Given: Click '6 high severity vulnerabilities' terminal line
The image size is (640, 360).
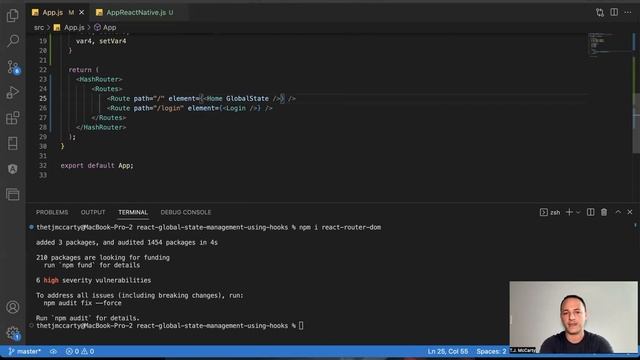Looking at the screenshot, I should [x=93, y=280].
